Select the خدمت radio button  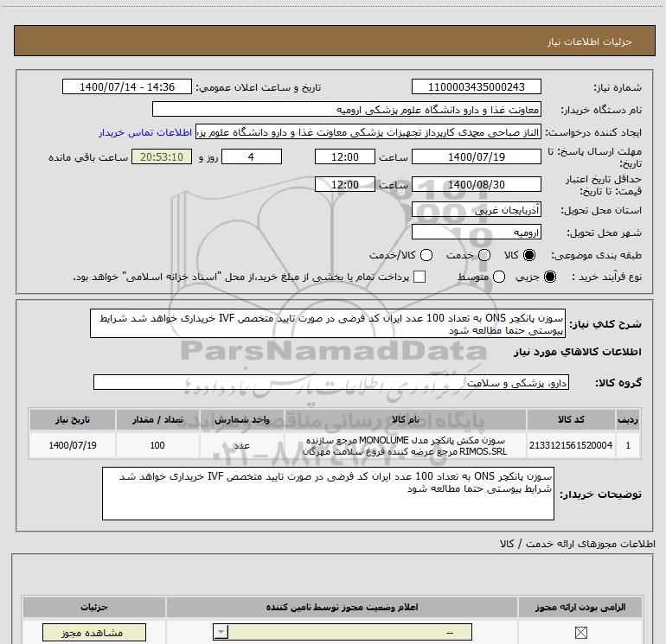tap(483, 256)
